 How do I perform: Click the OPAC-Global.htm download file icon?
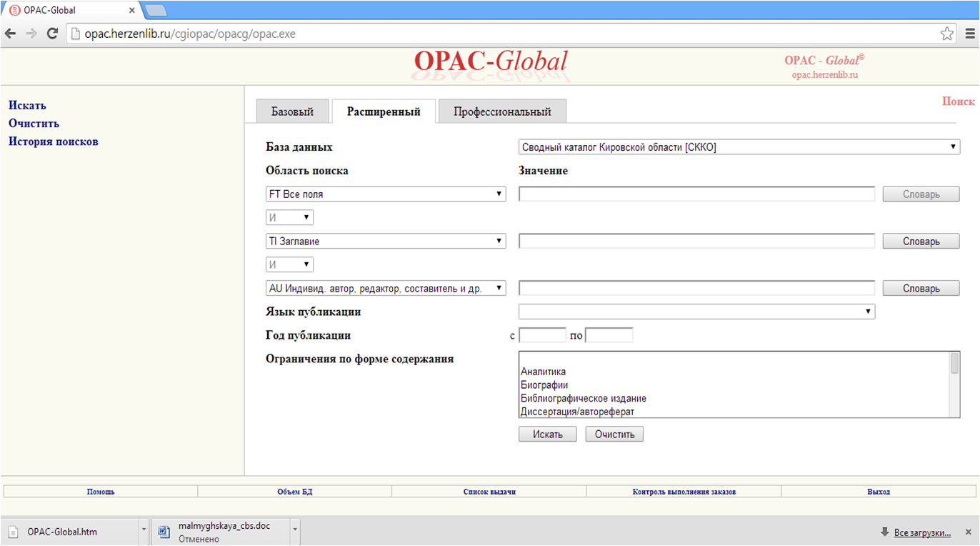coord(14,532)
